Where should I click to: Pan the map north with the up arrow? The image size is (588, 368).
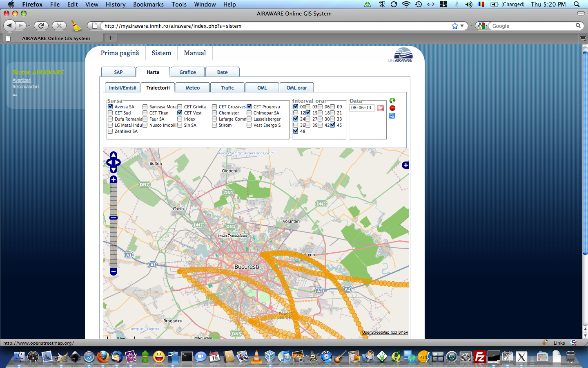(114, 155)
